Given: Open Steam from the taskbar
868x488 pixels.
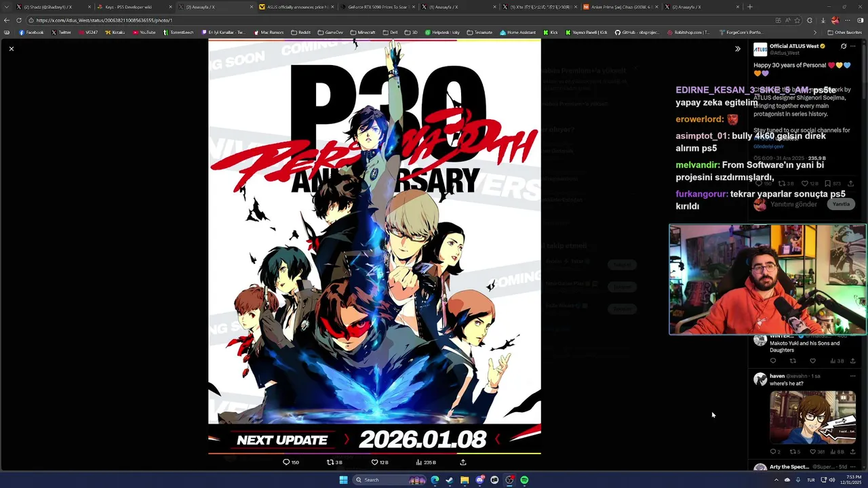Looking at the screenshot, I should [x=449, y=480].
